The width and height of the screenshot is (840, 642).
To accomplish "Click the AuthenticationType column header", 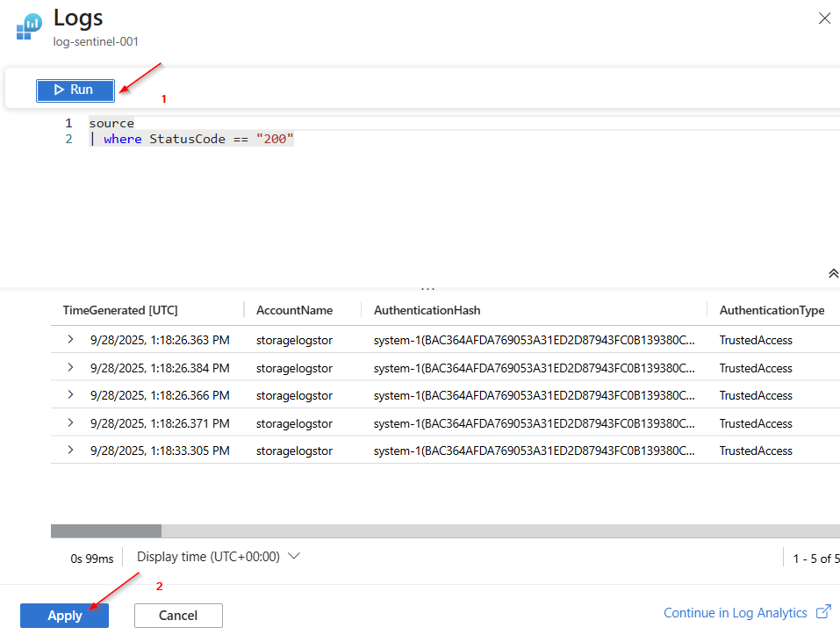I will pyautogui.click(x=771, y=310).
